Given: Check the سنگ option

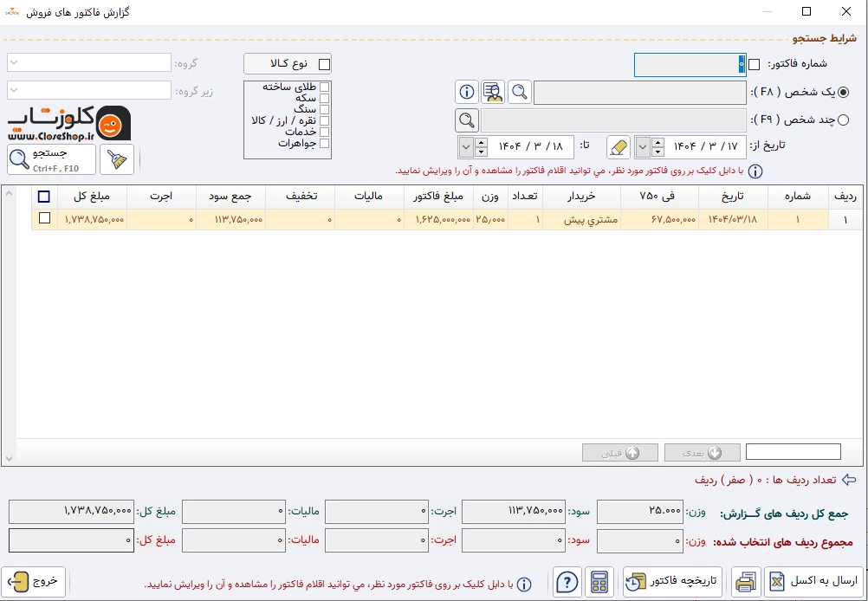Looking at the screenshot, I should 324,110.
